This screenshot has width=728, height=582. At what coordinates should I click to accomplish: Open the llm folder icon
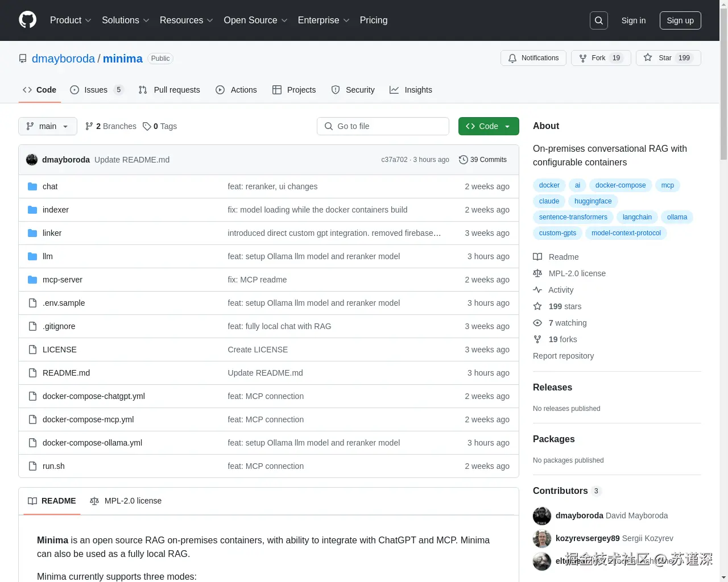coord(32,256)
